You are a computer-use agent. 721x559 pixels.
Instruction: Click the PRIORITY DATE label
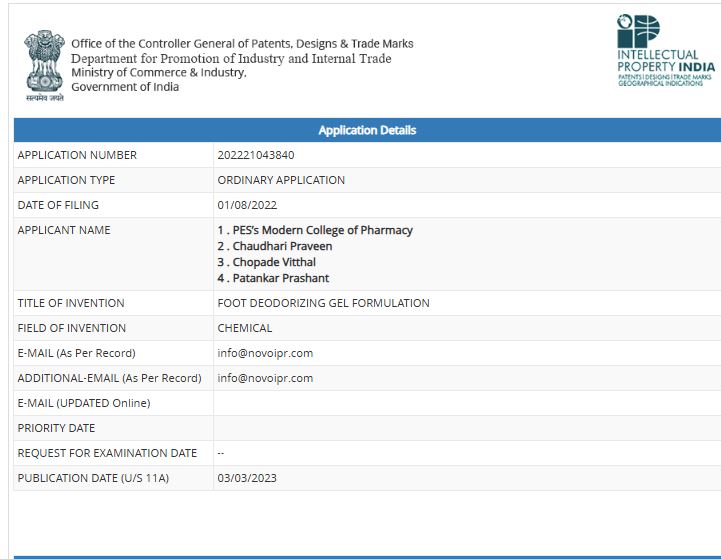pyautogui.click(x=56, y=428)
